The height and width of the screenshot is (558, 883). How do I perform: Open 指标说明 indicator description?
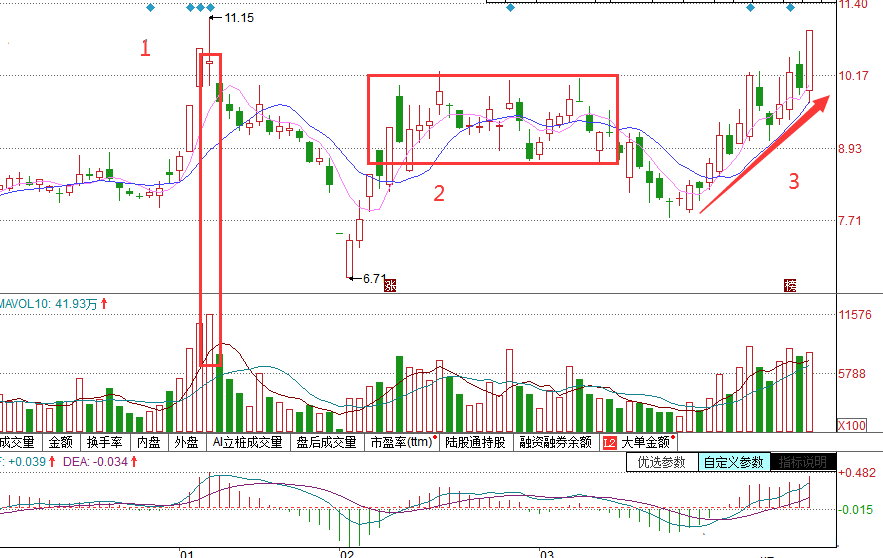(x=804, y=462)
